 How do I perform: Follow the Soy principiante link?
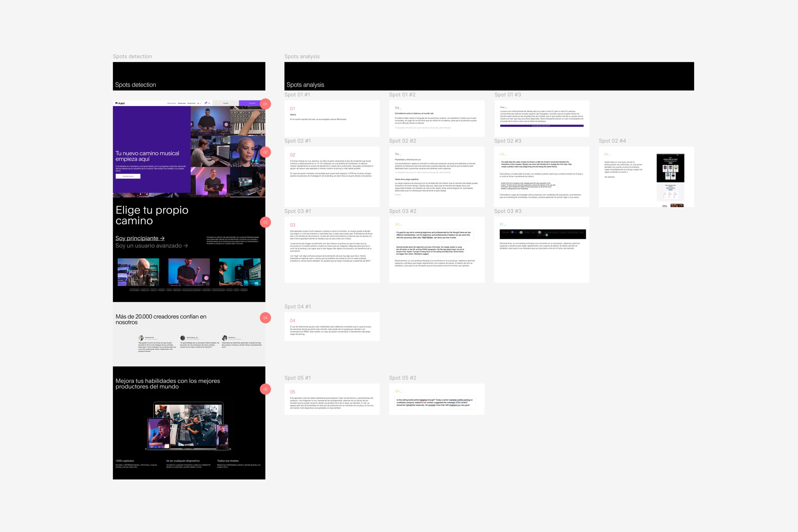pyautogui.click(x=140, y=238)
